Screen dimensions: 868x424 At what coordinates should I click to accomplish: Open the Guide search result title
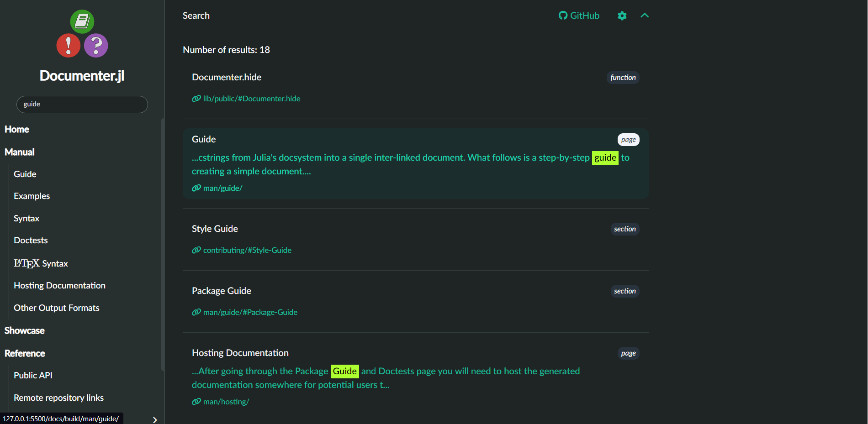(204, 139)
